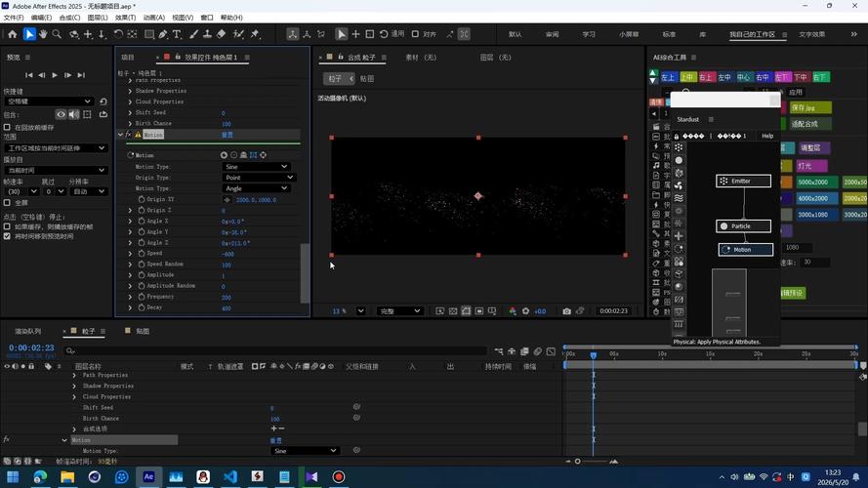This screenshot has height=488, width=868.
Task: Pick the Hand tool
Action: [x=43, y=34]
